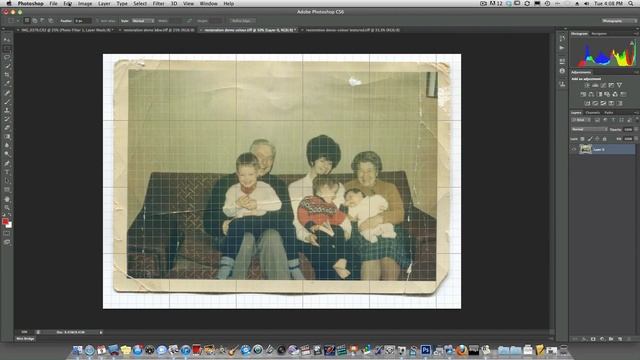The image size is (640, 360).
Task: Select the Crop tool
Action: tap(7, 75)
